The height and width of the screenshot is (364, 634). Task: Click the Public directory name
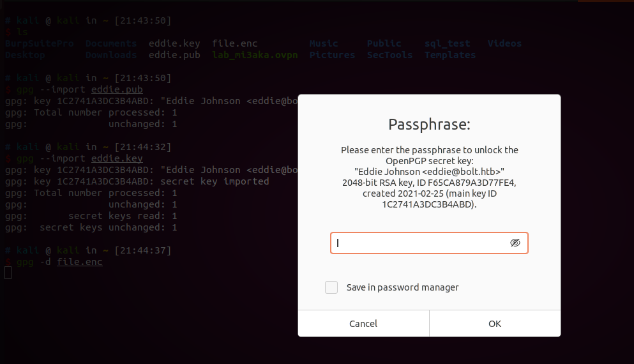pos(384,43)
